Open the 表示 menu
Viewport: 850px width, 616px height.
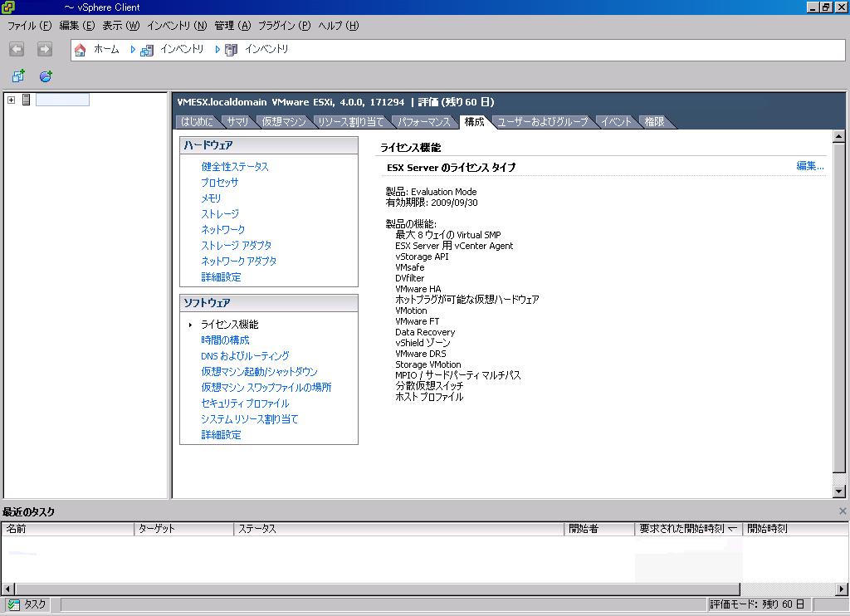click(x=121, y=26)
